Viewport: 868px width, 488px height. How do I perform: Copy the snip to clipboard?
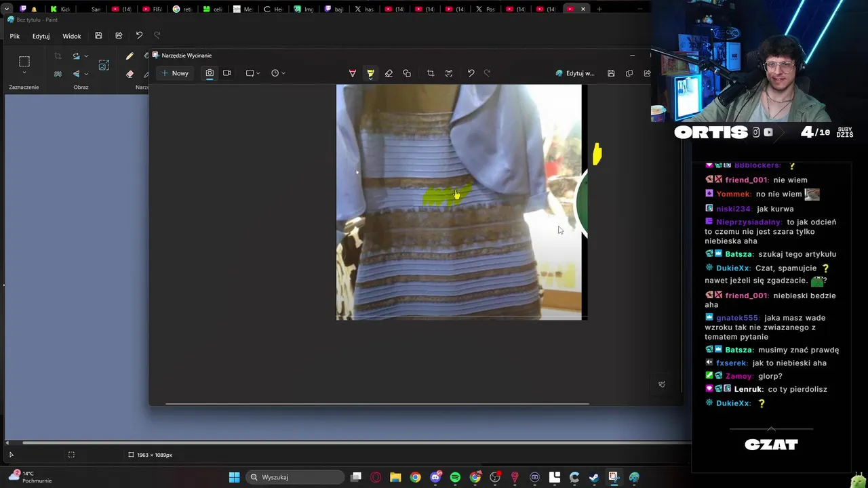629,73
